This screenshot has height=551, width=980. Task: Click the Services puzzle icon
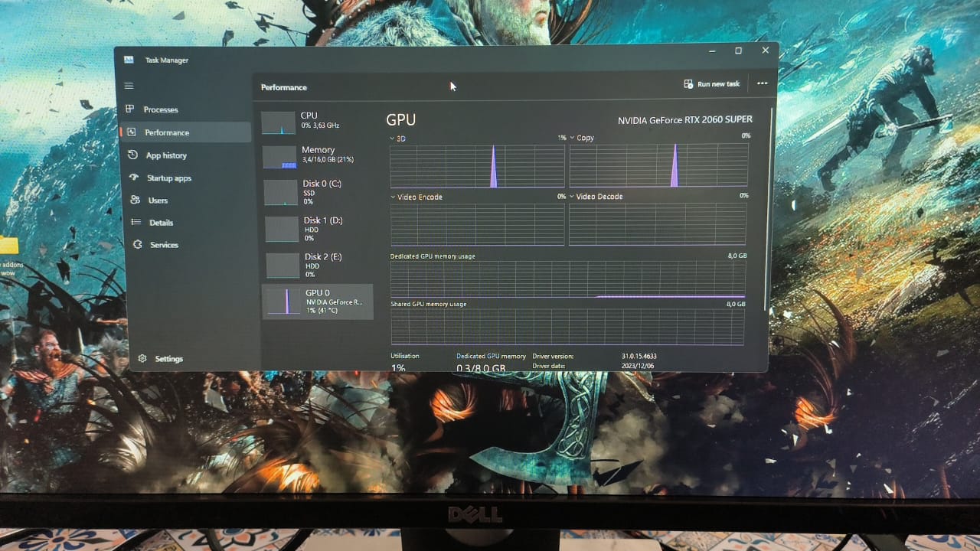tap(138, 244)
